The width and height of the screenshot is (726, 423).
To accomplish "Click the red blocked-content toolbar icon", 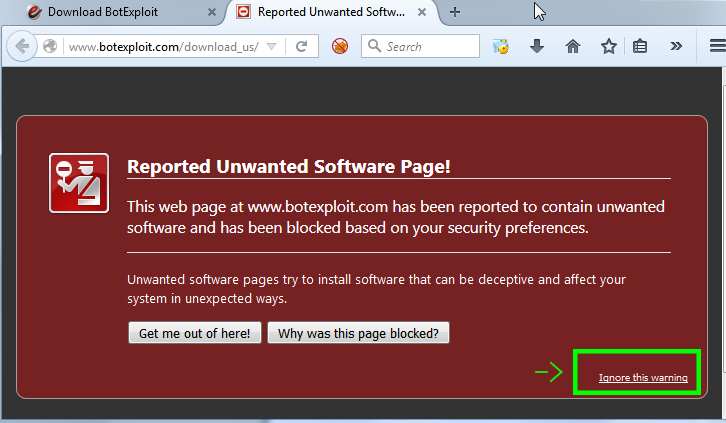I will pos(340,46).
